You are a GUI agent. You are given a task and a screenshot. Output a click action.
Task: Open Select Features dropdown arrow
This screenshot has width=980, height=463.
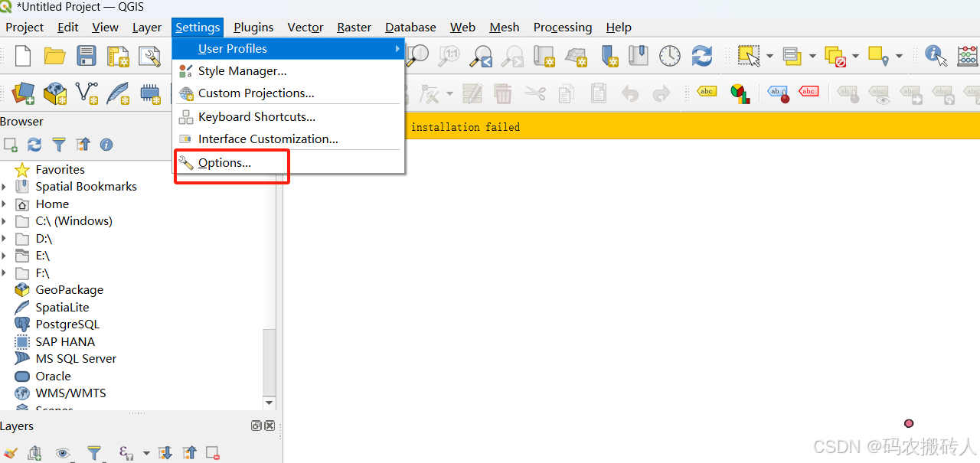[769, 56]
